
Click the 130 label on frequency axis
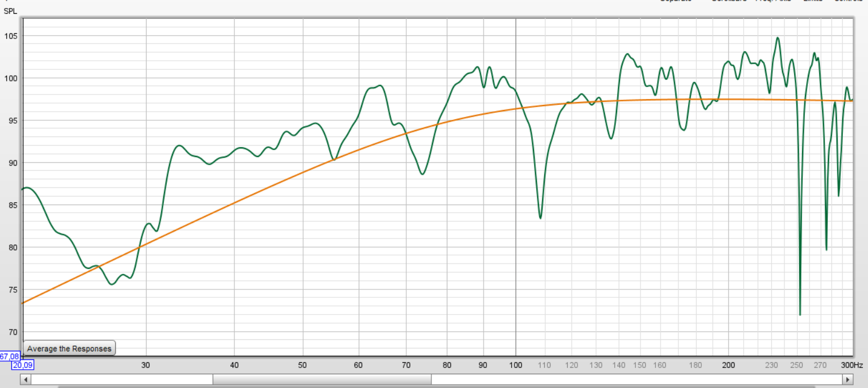tap(596, 365)
